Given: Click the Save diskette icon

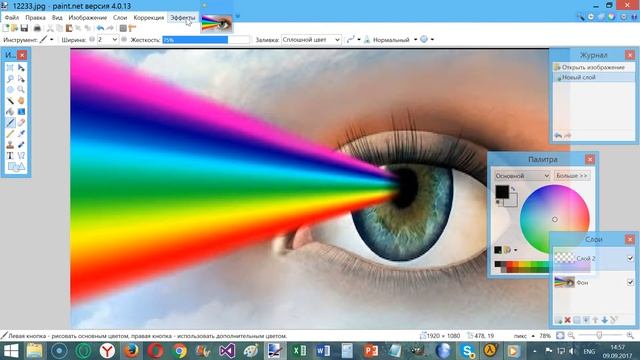Looking at the screenshot, I should tap(24, 28).
